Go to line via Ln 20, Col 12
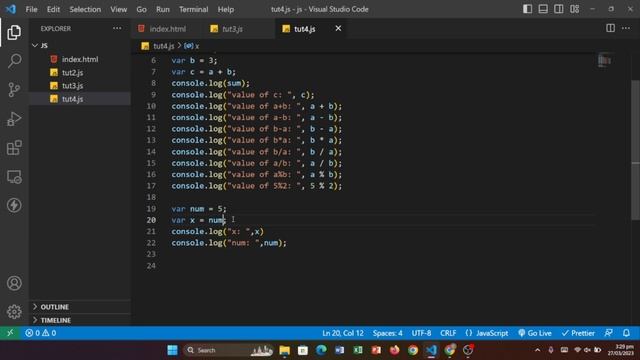This screenshot has height=360, width=640. 343,333
